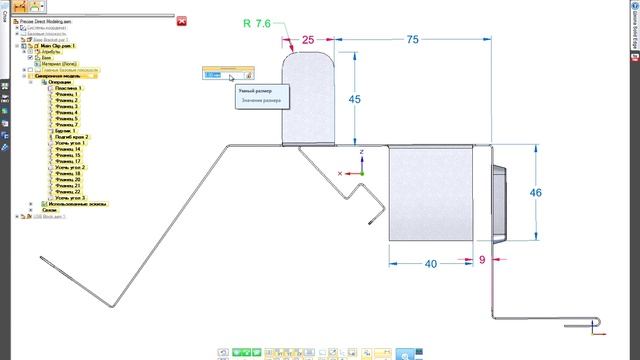The image size is (640, 360).
Task: Click the first green icon in the bottom toolbar
Action: (237, 352)
